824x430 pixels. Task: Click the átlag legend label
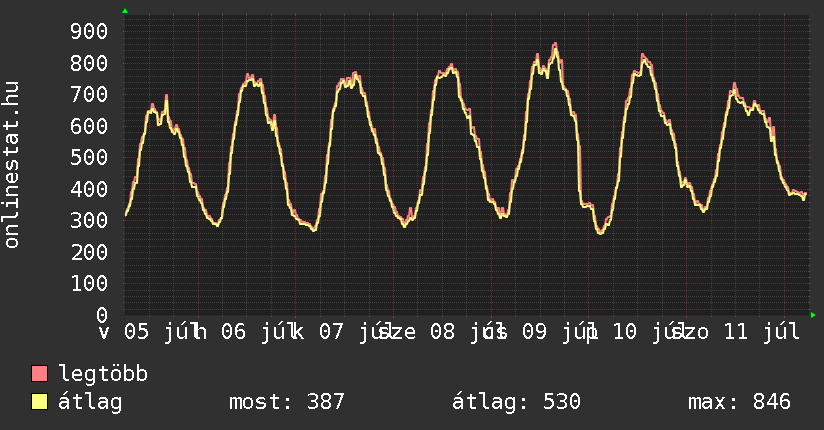click(90, 402)
